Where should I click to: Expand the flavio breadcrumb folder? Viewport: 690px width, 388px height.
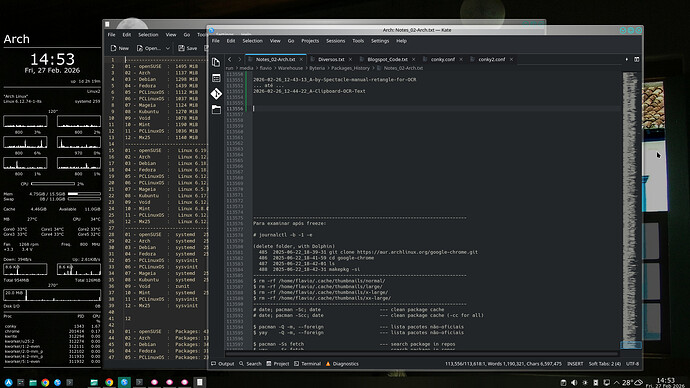(x=265, y=68)
